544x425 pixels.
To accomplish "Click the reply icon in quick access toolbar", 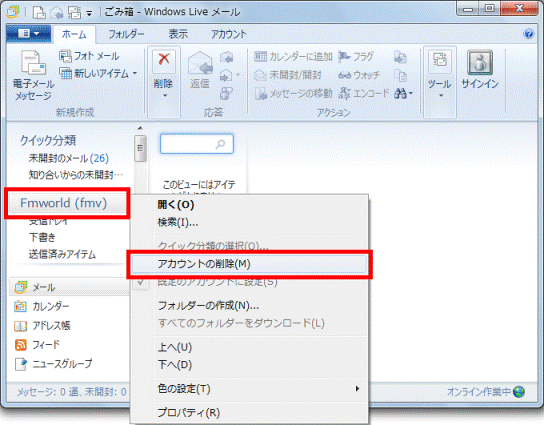I will [x=57, y=13].
